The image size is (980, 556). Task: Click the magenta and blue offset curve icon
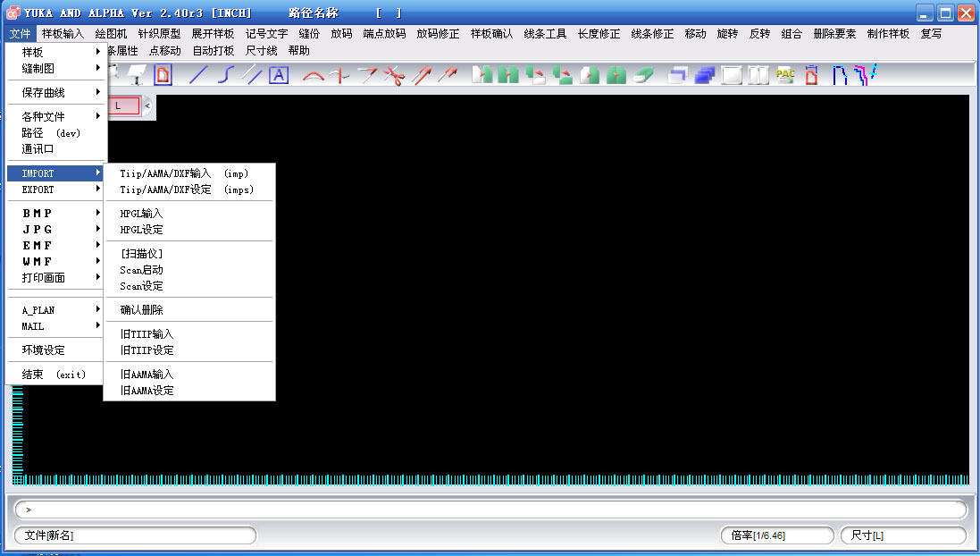(x=867, y=75)
